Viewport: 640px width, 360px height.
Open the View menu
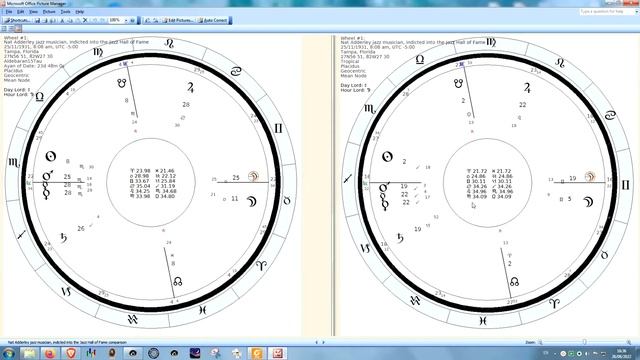33,12
